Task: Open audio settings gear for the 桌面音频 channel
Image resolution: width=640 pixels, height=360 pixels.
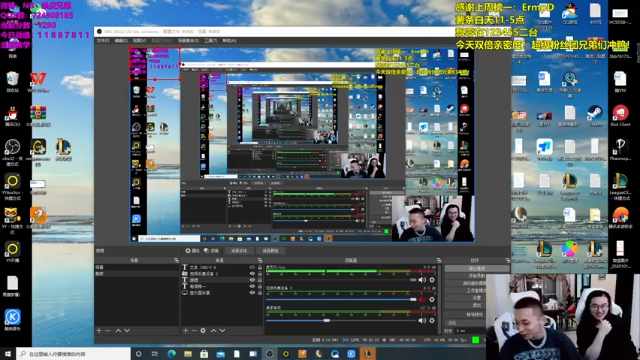Action: pos(432,320)
